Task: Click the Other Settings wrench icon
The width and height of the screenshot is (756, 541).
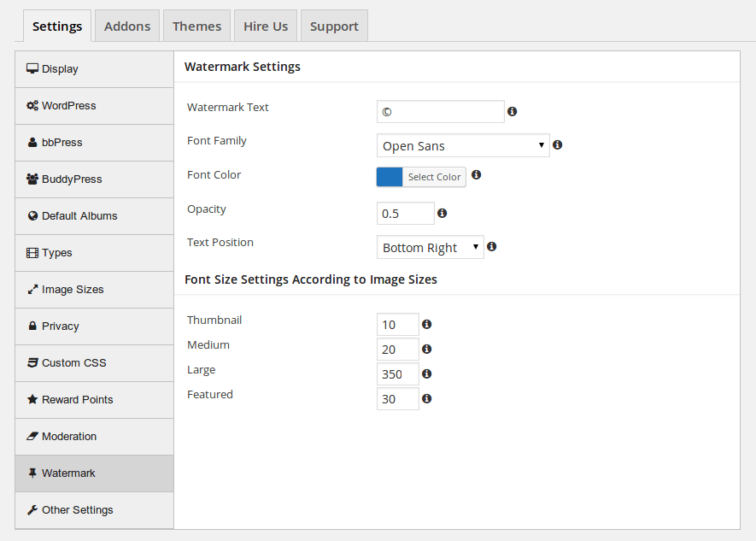Action: coord(32,509)
